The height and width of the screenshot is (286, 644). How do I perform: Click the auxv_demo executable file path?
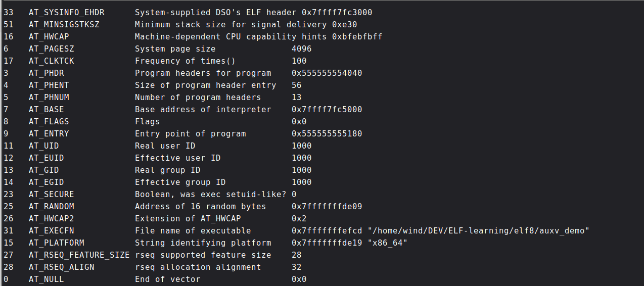coord(479,230)
